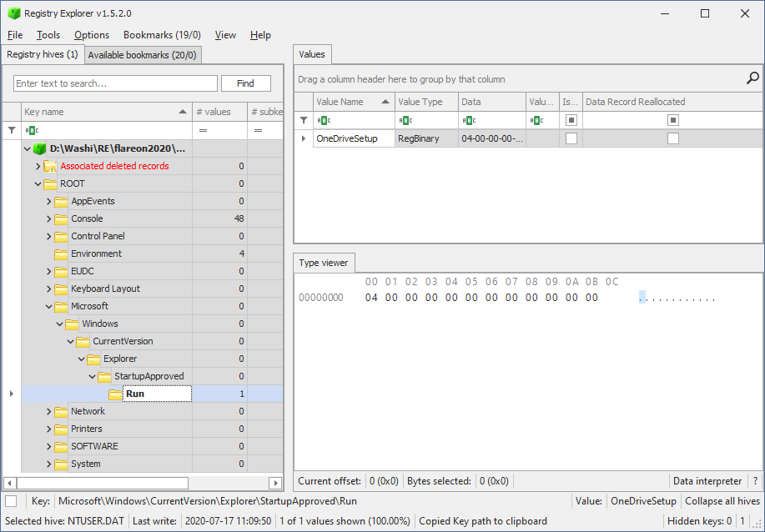The image size is (765, 532).
Task: Select the Printers key
Action: click(x=87, y=429)
